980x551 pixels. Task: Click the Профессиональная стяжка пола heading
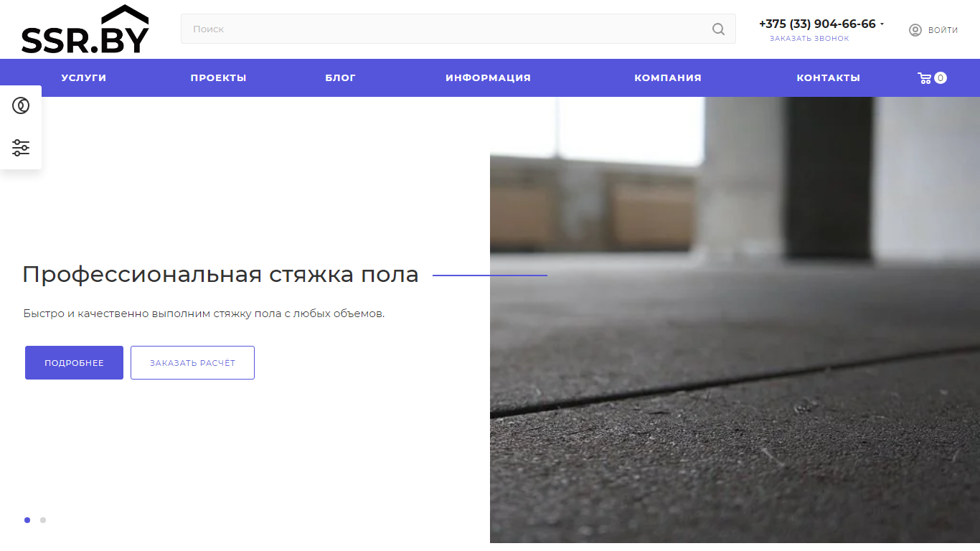click(220, 274)
